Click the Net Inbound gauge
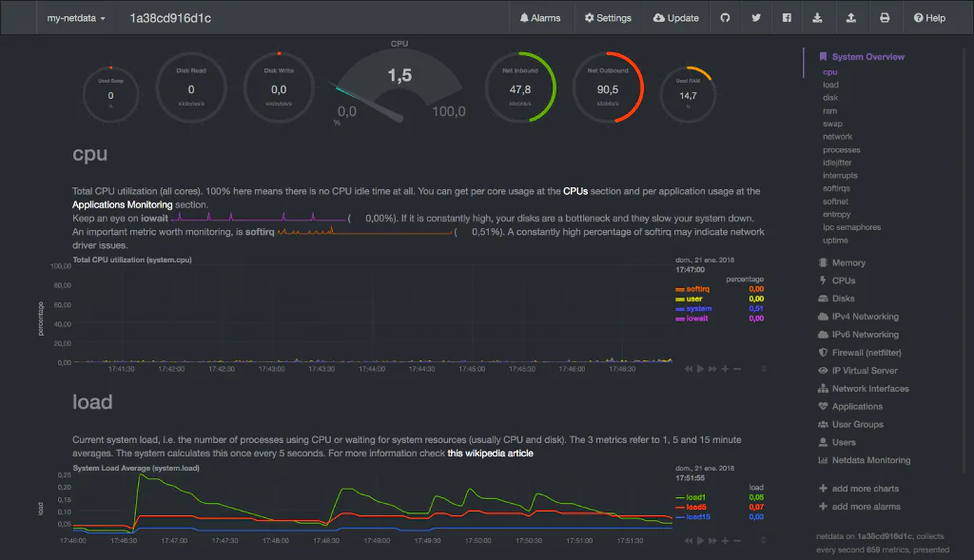This screenshot has height=560, width=974. pyautogui.click(x=520, y=87)
